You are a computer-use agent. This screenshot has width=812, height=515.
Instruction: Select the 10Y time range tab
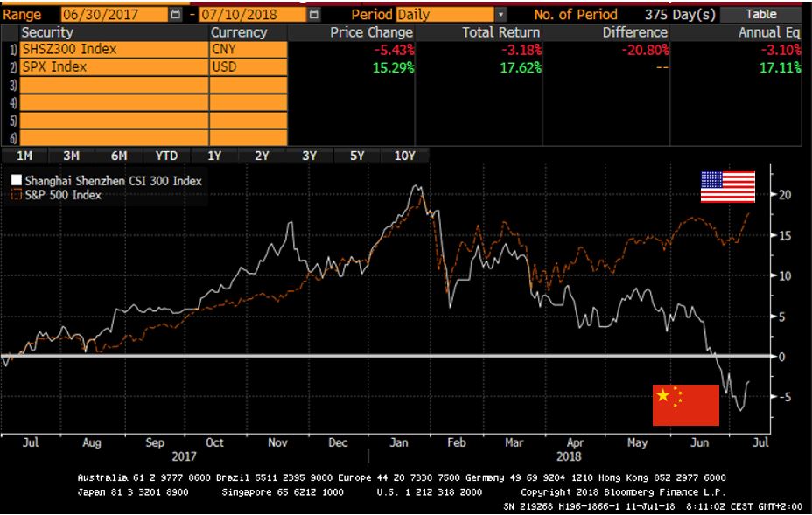point(405,156)
